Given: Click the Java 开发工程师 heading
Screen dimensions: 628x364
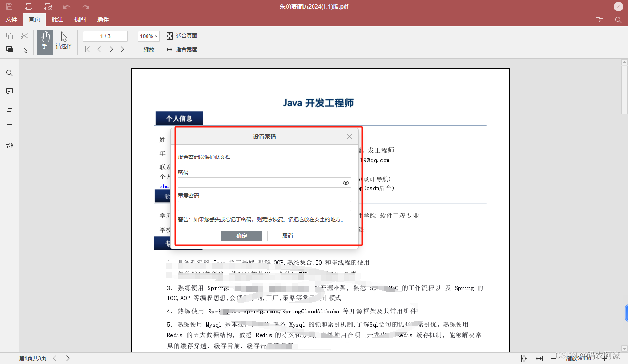Looking at the screenshot, I should click(318, 103).
